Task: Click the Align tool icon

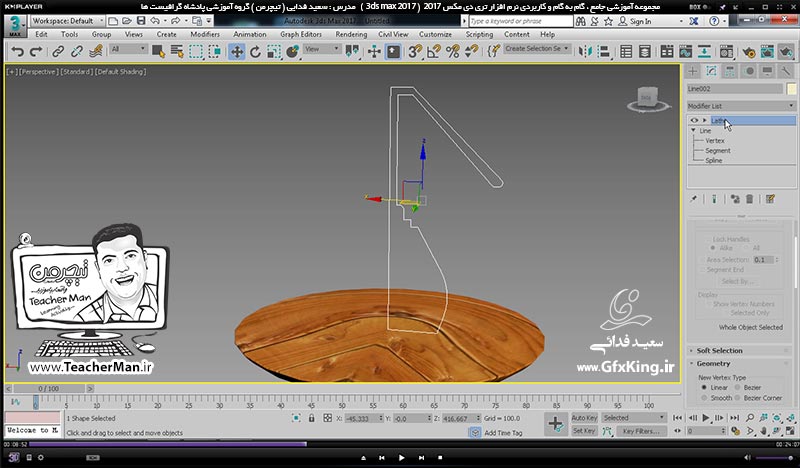Action: pos(604,52)
